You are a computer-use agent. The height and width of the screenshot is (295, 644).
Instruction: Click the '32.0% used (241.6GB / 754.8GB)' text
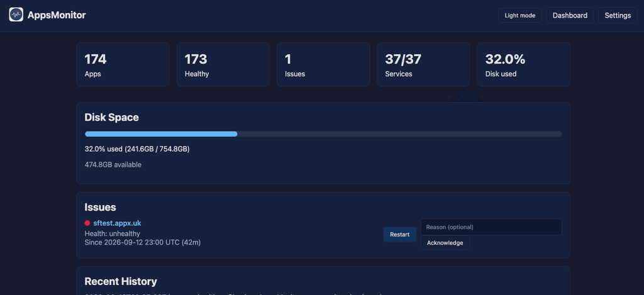(137, 148)
